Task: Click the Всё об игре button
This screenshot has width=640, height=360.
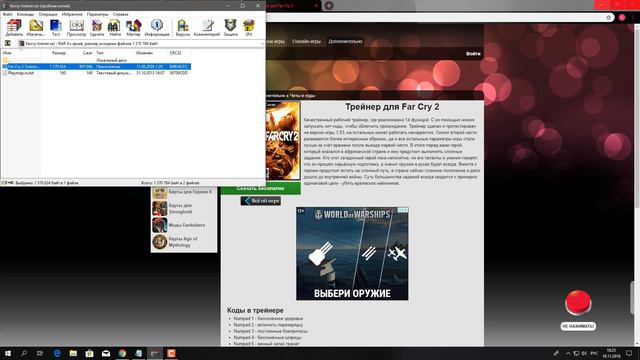Action: 260,201
